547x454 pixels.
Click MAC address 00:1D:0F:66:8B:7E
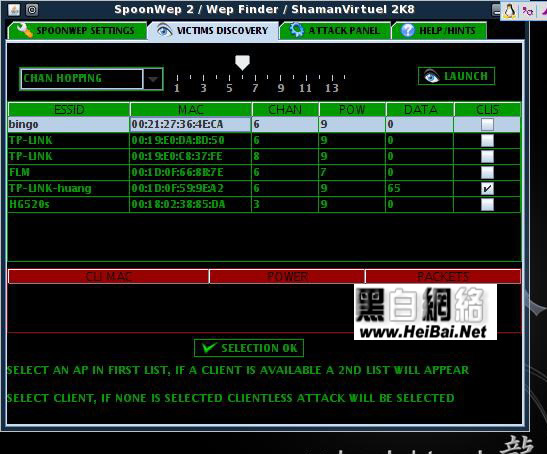[x=177, y=172]
